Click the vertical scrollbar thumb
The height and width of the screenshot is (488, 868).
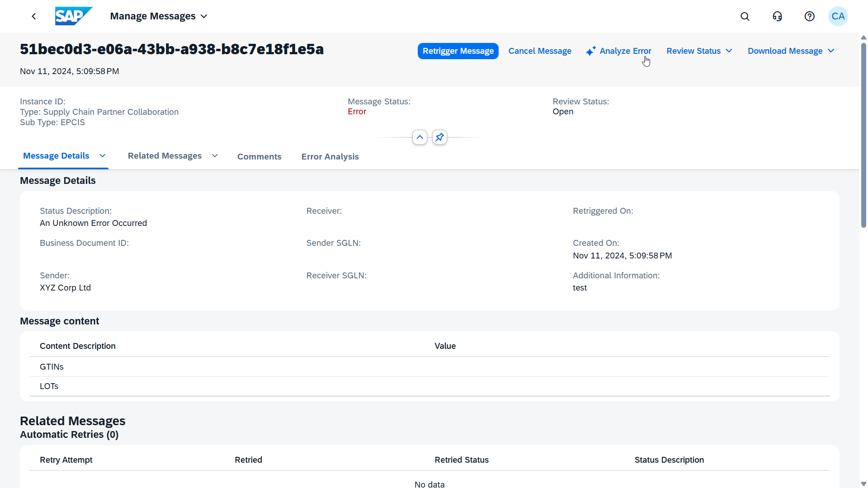point(863,136)
